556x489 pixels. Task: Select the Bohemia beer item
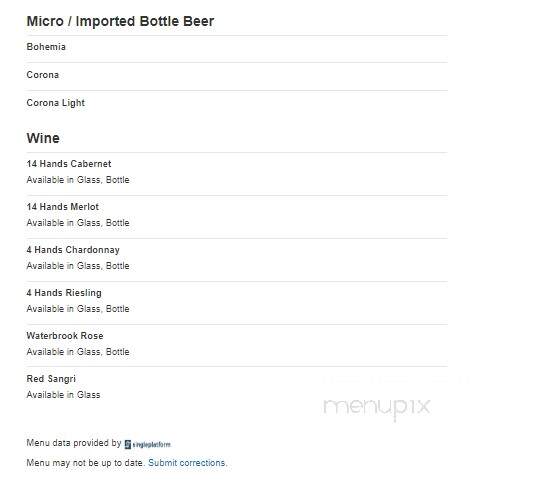(46, 47)
